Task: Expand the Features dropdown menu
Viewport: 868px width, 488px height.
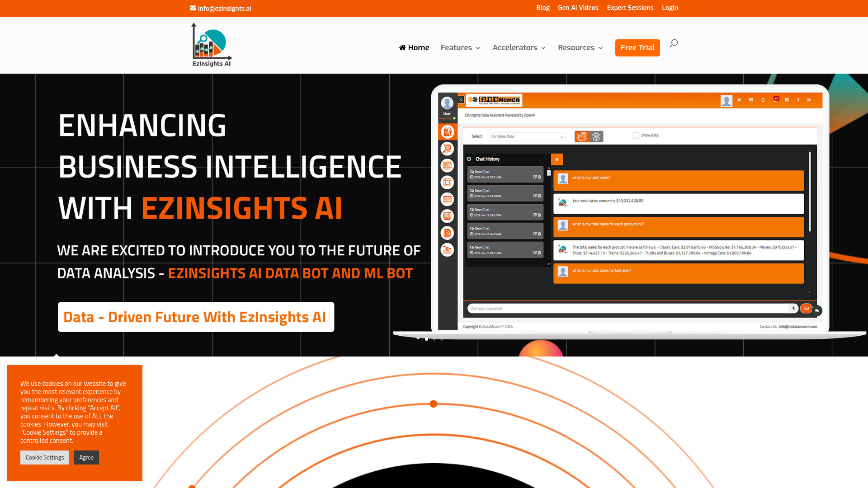Action: coord(461,47)
